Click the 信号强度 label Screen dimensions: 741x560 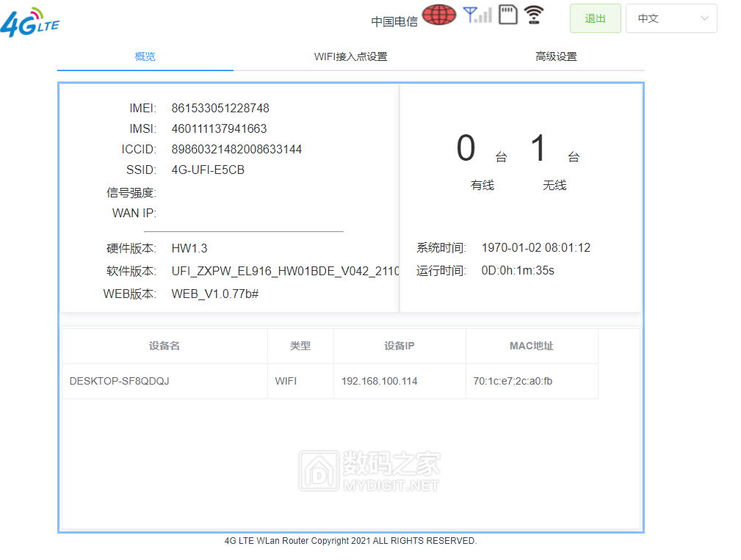click(131, 192)
